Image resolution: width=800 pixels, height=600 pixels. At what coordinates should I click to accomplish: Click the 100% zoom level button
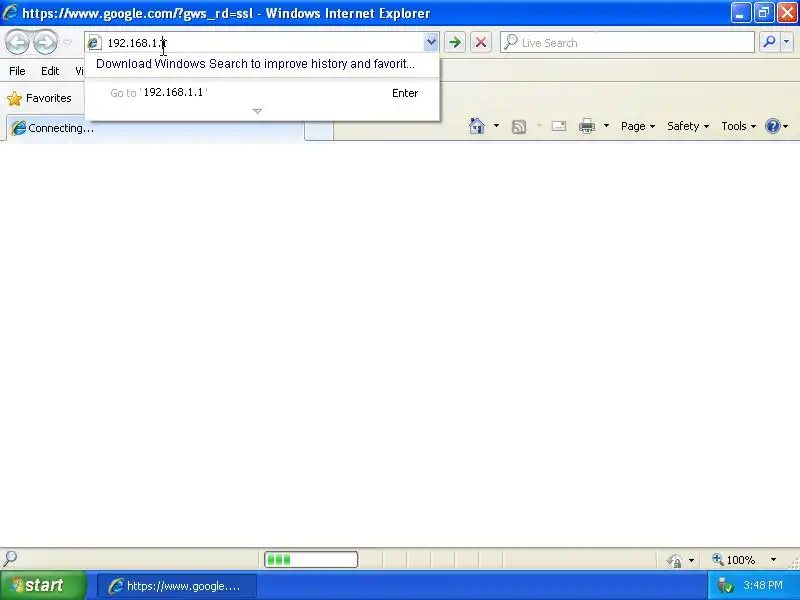(734, 560)
